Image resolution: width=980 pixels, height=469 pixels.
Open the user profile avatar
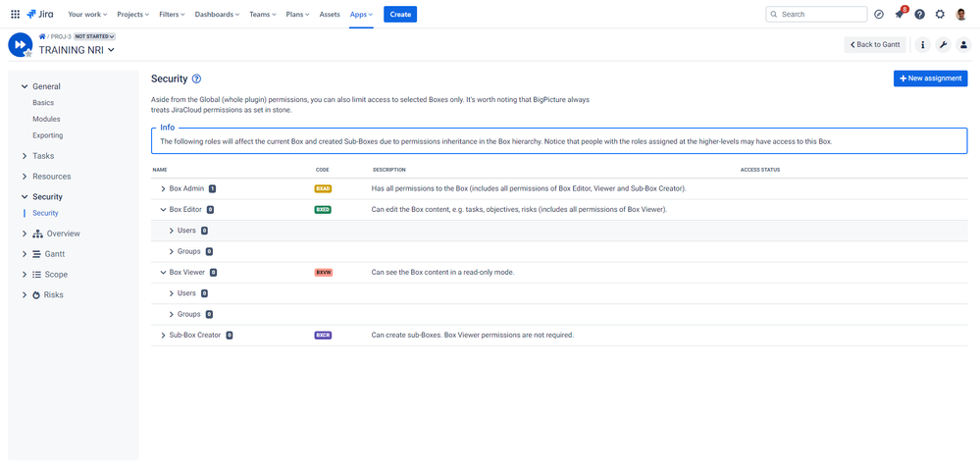[961, 14]
